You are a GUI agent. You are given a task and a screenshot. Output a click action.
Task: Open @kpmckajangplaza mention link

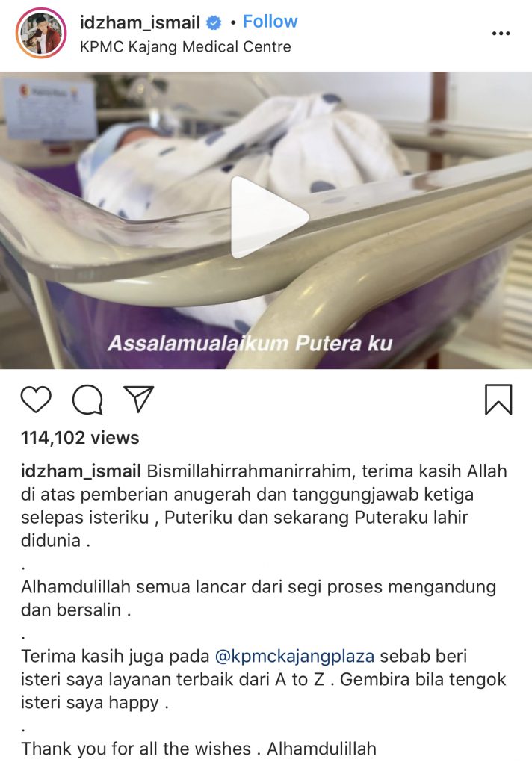pyautogui.click(x=295, y=656)
